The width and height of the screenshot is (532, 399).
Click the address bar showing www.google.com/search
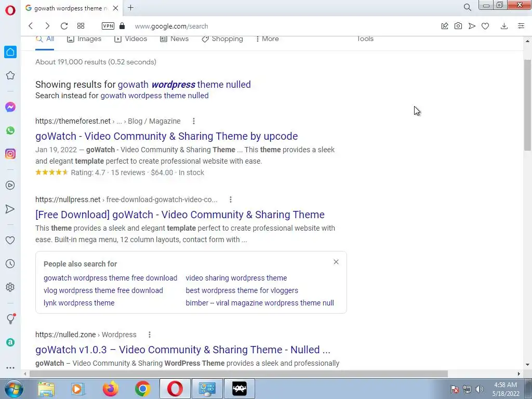[171, 26]
